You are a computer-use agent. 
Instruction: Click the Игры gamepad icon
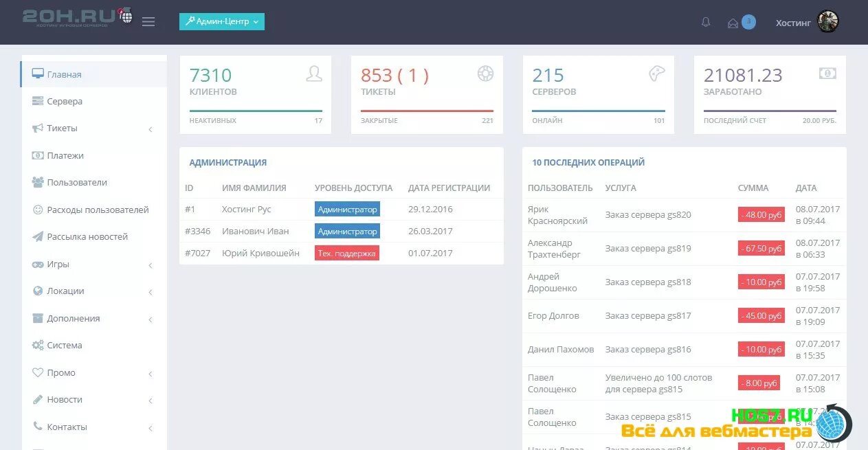click(x=38, y=264)
